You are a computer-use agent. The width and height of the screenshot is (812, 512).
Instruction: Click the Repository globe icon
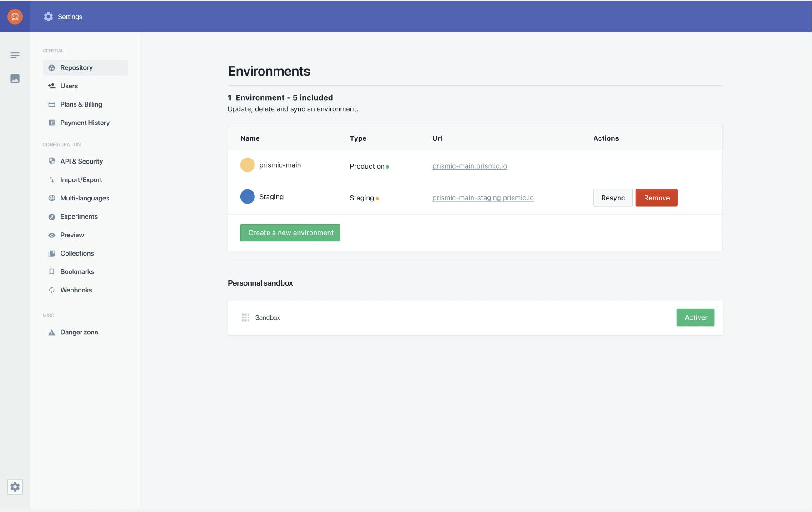click(x=52, y=68)
